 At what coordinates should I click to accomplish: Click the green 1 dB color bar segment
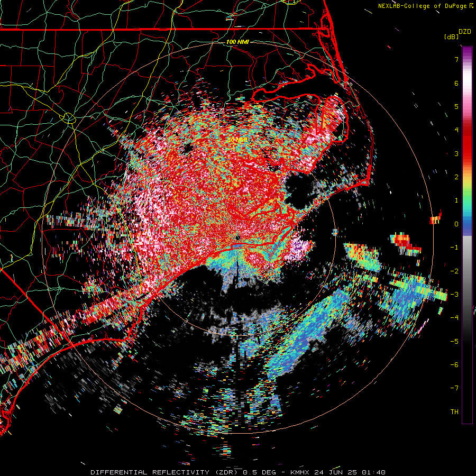[467, 200]
